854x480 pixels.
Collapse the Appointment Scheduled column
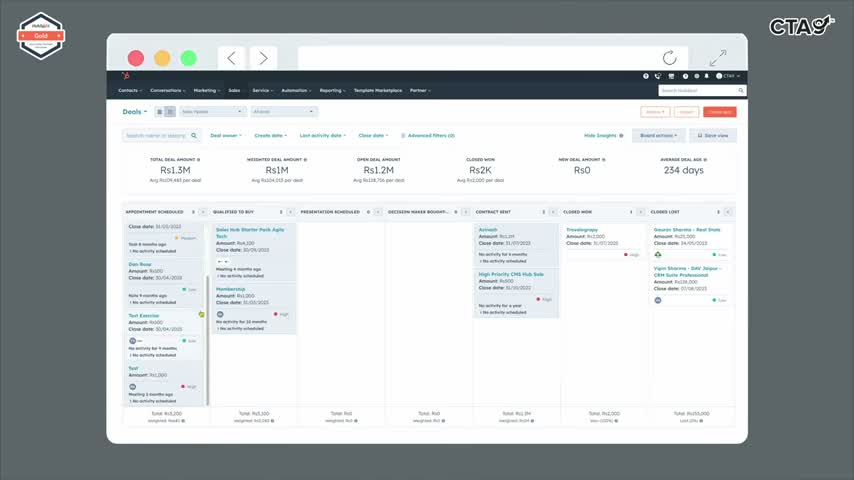203,212
